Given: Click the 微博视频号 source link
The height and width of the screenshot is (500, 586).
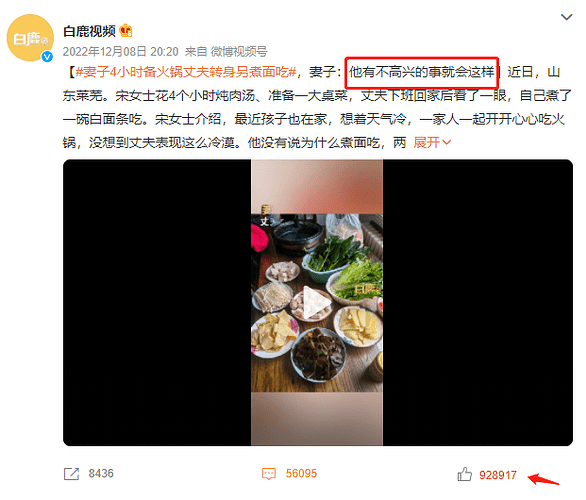Looking at the screenshot, I should click(239, 52).
